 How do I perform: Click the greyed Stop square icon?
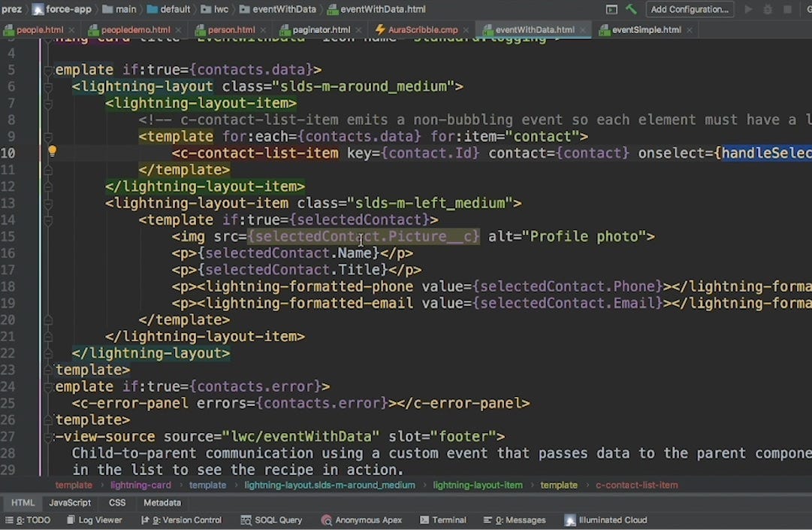[788, 9]
